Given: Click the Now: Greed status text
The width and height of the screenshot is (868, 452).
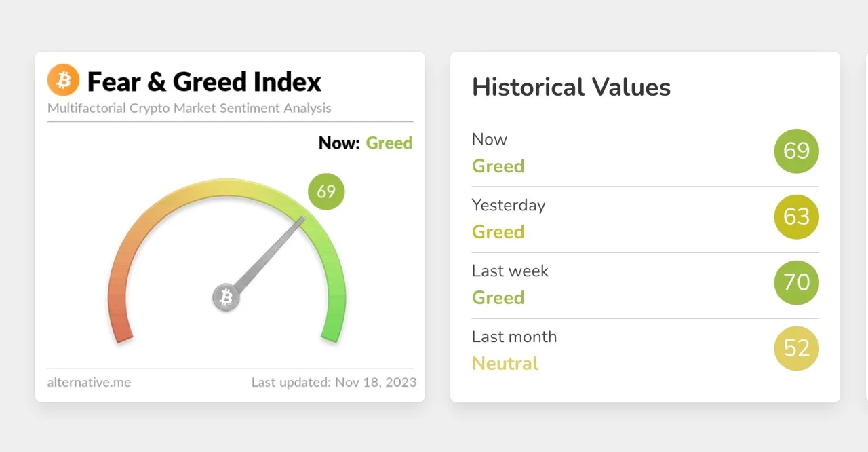Looking at the screenshot, I should [x=366, y=143].
